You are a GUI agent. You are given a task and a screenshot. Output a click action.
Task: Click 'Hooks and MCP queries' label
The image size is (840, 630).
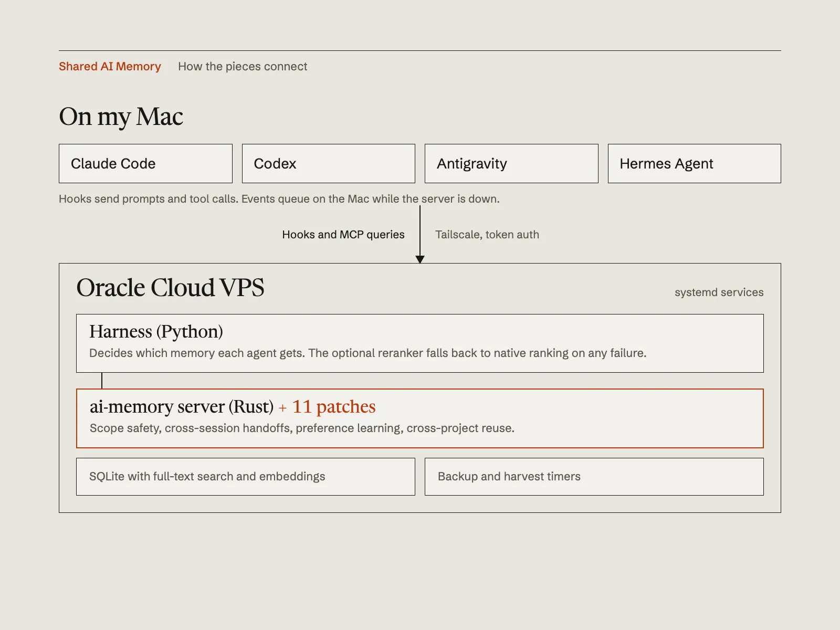tap(343, 235)
